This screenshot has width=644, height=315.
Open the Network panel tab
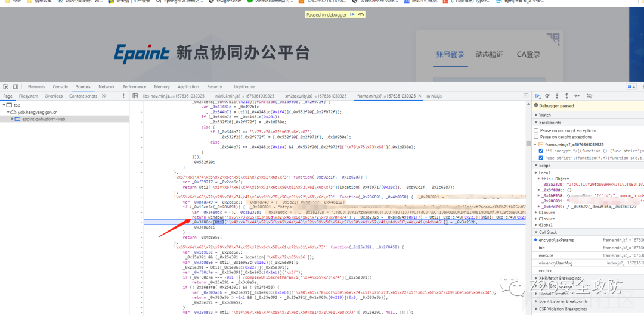[106, 86]
